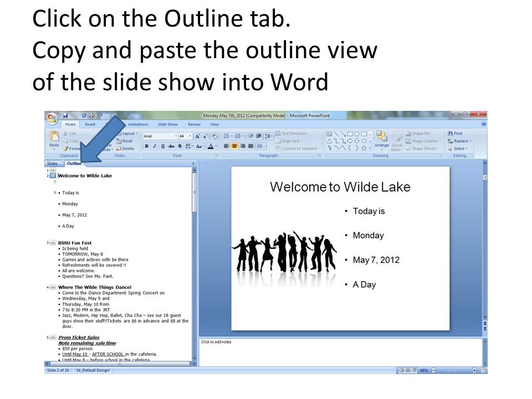Image resolution: width=532 pixels, height=399 pixels.
Task: Open the Select dropdown in Editing
Action: [458, 149]
